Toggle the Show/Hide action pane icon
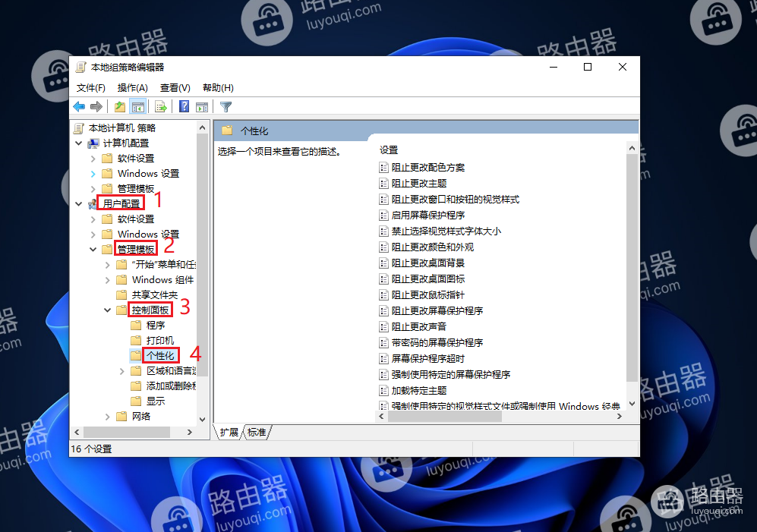The height and width of the screenshot is (532, 757). [x=202, y=107]
